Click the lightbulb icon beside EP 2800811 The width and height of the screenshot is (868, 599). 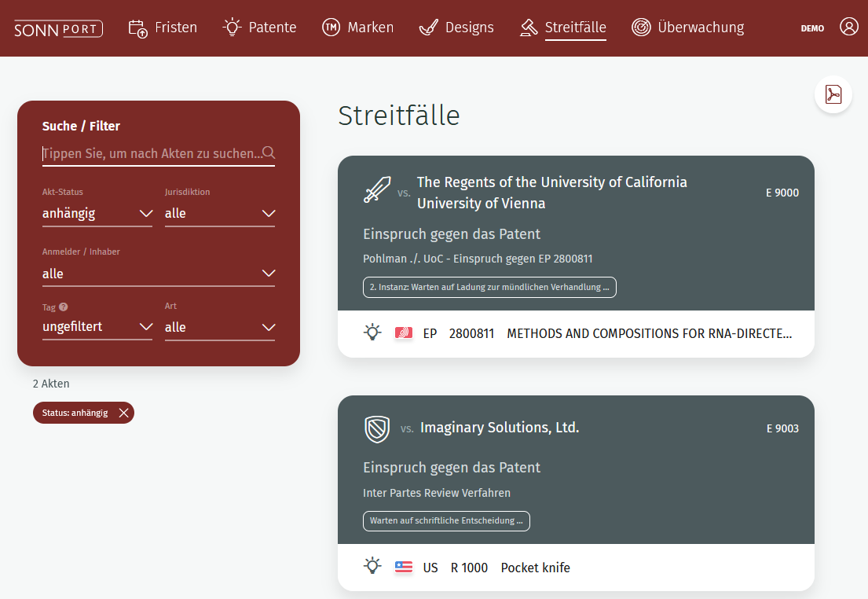pyautogui.click(x=372, y=332)
